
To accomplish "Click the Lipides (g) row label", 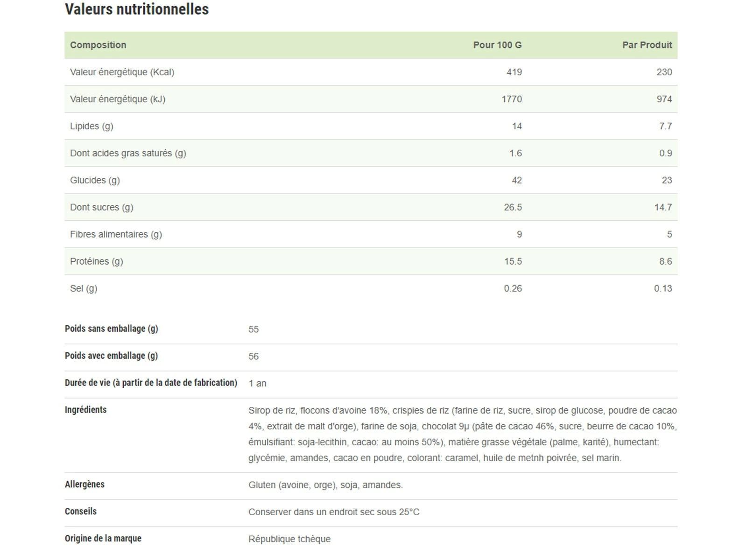I will click(x=92, y=126).
